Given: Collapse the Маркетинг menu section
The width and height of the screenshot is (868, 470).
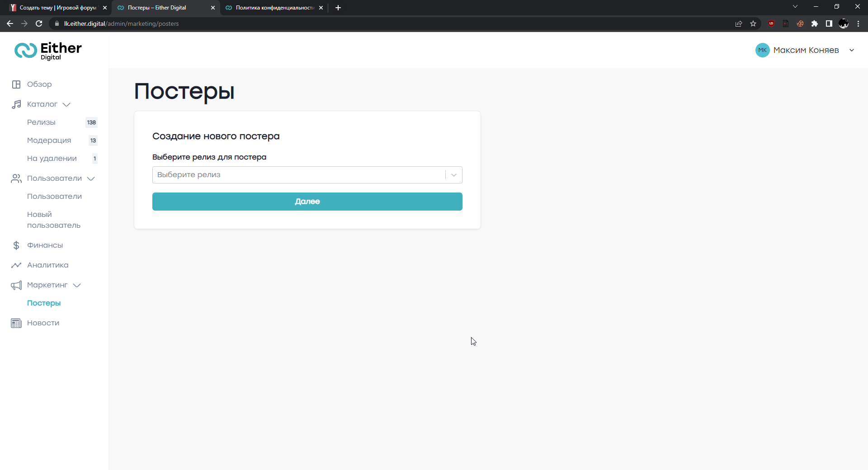Looking at the screenshot, I should [77, 285].
